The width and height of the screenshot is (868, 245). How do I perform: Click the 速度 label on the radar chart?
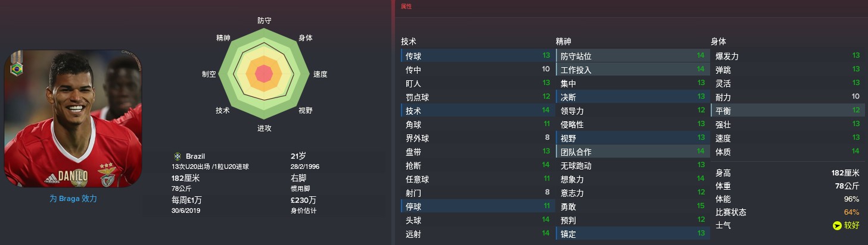tap(321, 74)
